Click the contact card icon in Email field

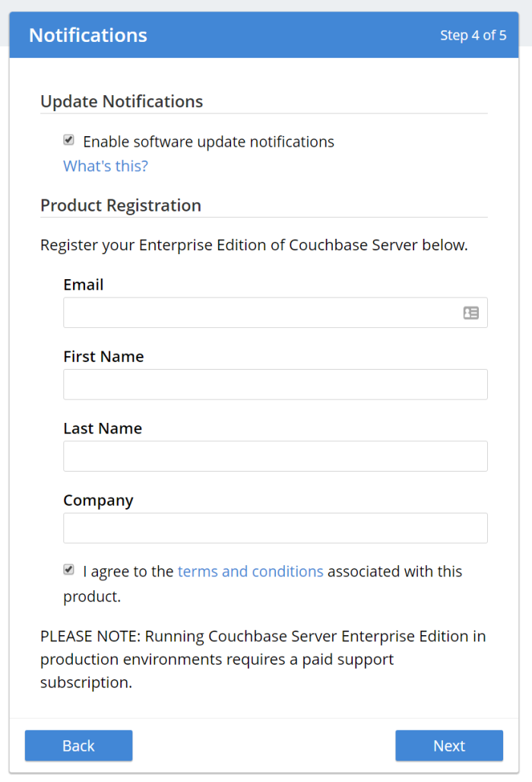471,312
